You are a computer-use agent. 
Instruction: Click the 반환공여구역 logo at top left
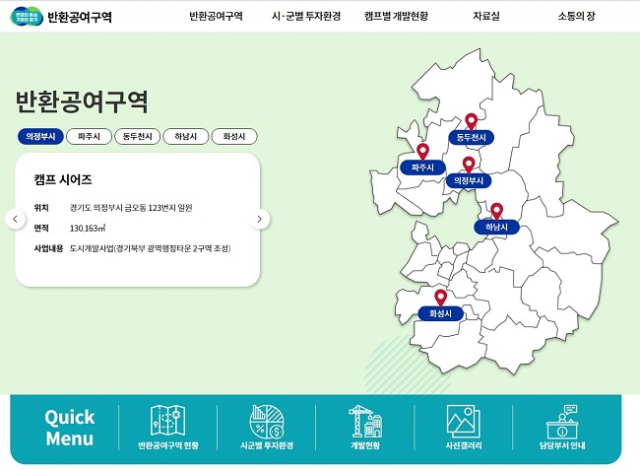pyautogui.click(x=61, y=16)
